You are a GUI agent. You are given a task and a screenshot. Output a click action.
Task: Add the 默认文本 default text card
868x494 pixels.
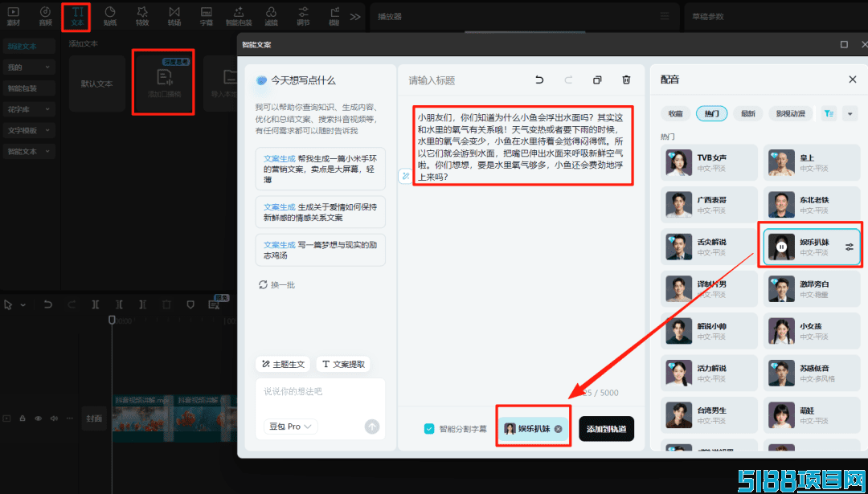coord(97,84)
